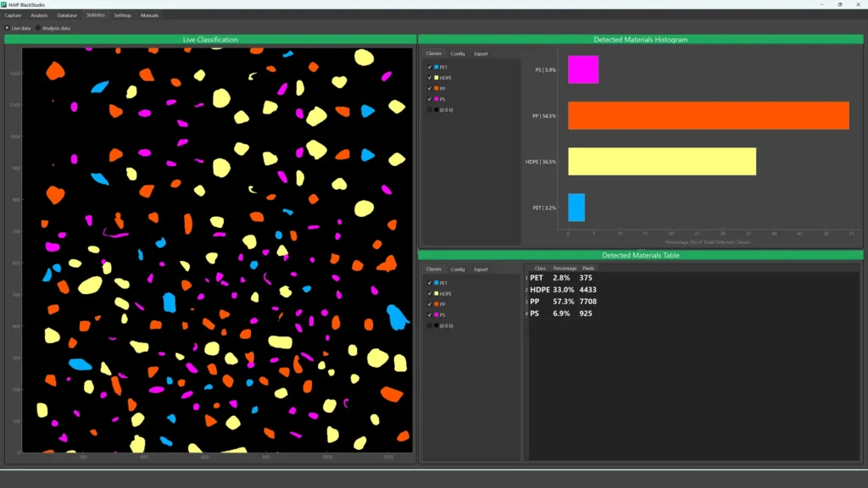Viewport: 868px width, 488px height.
Task: Click the 'HDPE | 36.5%' histogram label
Action: point(541,162)
